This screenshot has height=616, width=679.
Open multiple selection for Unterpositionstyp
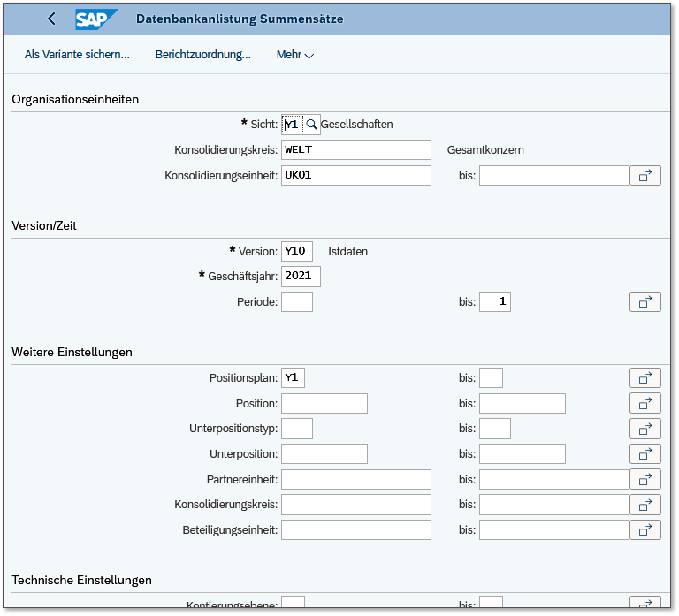tap(645, 429)
